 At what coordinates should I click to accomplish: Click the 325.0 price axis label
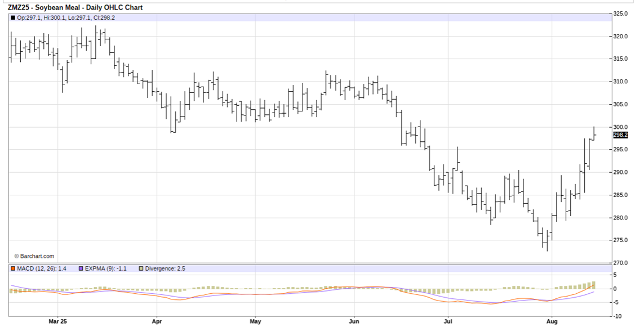pyautogui.click(x=620, y=14)
